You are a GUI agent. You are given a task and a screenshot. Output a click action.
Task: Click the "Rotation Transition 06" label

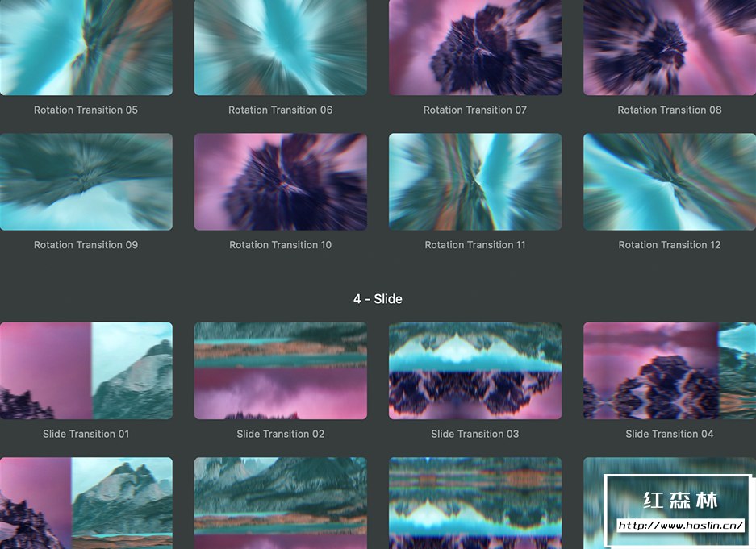pyautogui.click(x=281, y=110)
